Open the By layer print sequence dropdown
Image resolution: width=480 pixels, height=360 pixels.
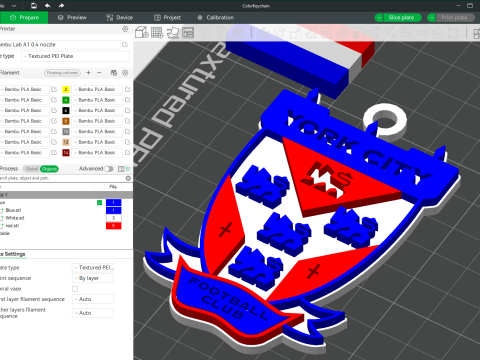pos(93,278)
